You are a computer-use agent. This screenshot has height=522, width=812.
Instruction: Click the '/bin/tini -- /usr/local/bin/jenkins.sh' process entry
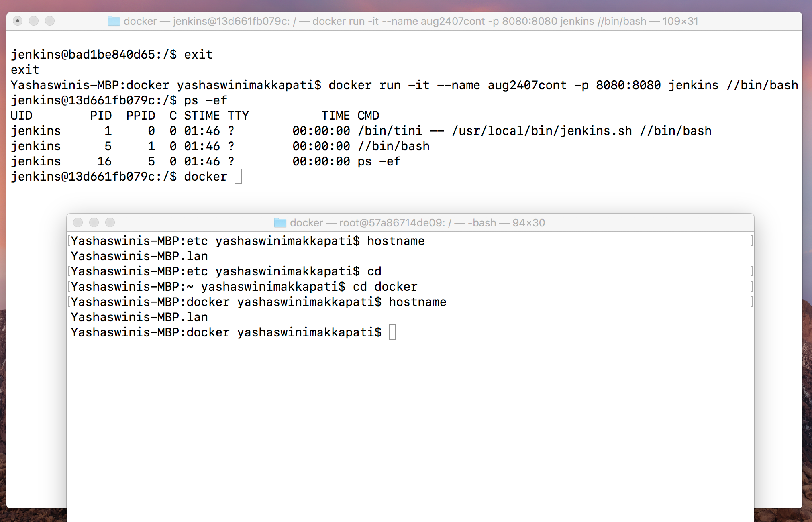[x=361, y=131]
